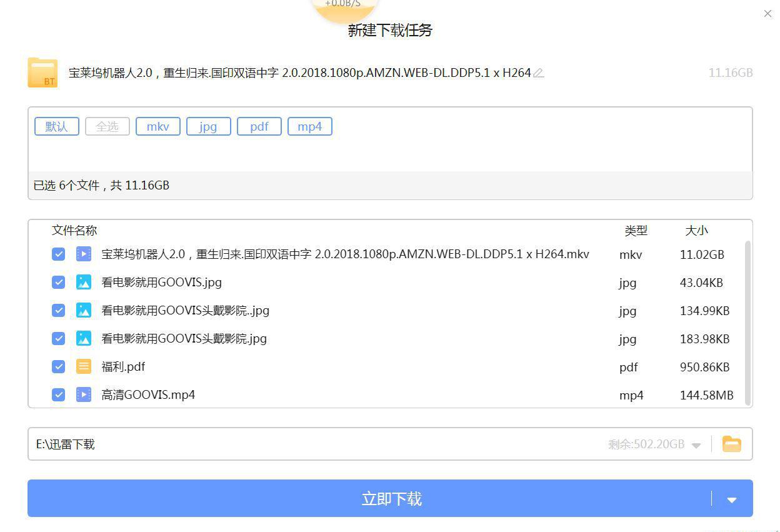Click the 11.16GB total size label at top

[730, 73]
